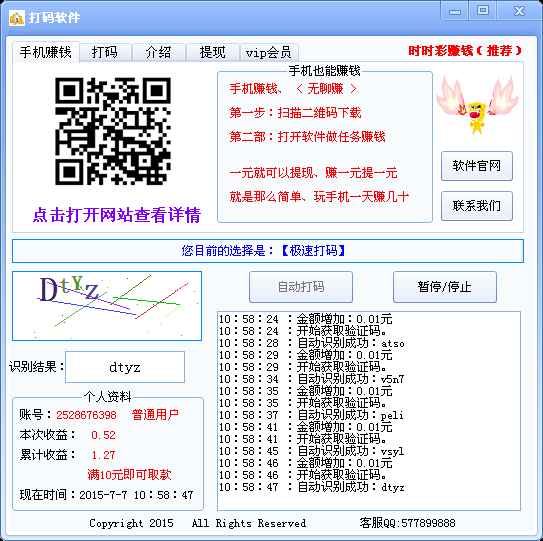Click log line 自动识别成功：atso
This screenshot has width=543, height=541.
pos(312,343)
